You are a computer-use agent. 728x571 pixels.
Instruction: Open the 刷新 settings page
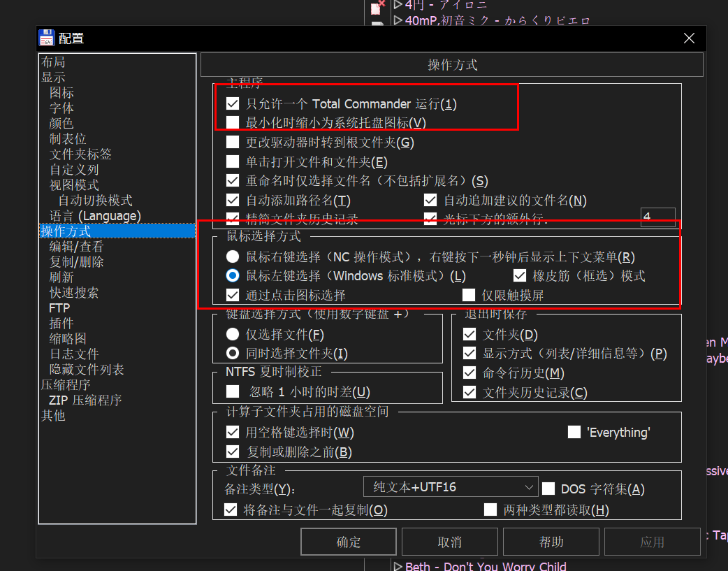[61, 277]
